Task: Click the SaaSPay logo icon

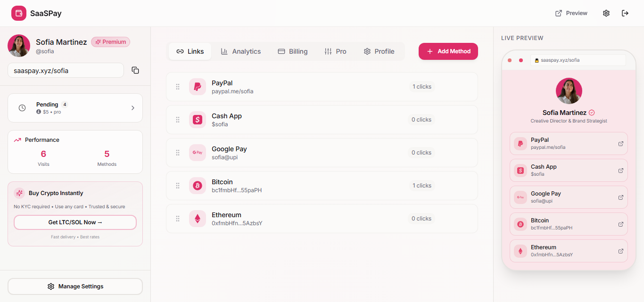Action: click(x=18, y=13)
